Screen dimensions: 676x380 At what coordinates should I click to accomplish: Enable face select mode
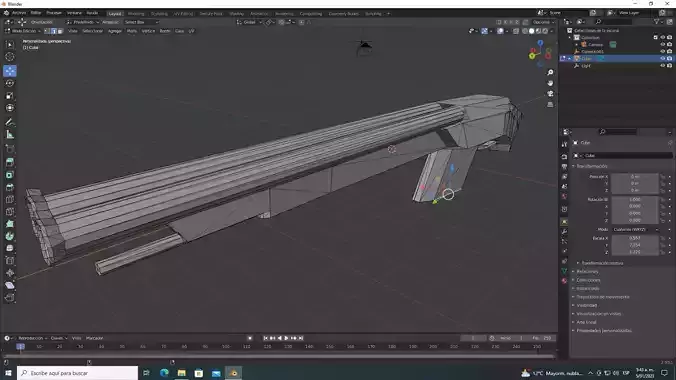[60, 31]
